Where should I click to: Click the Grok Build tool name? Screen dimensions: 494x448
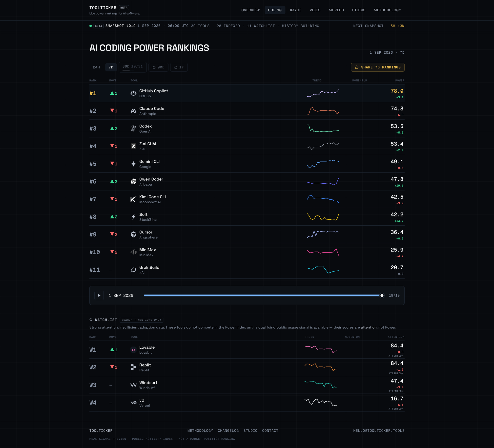click(149, 267)
